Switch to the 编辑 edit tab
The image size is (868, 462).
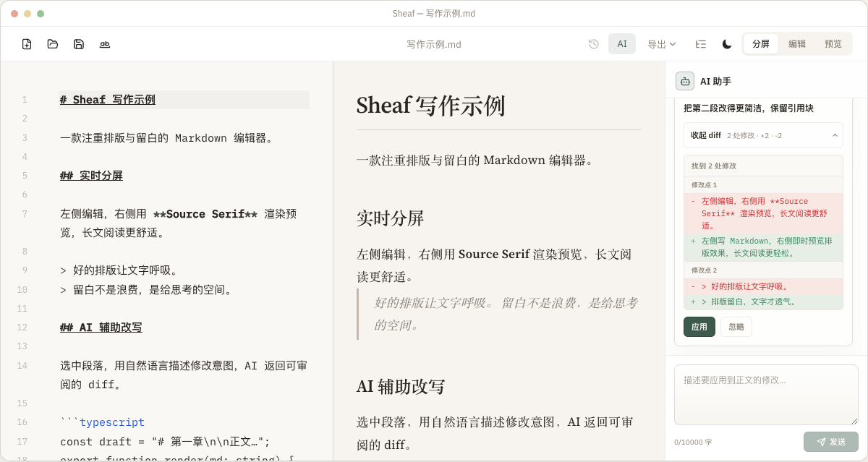pos(797,44)
